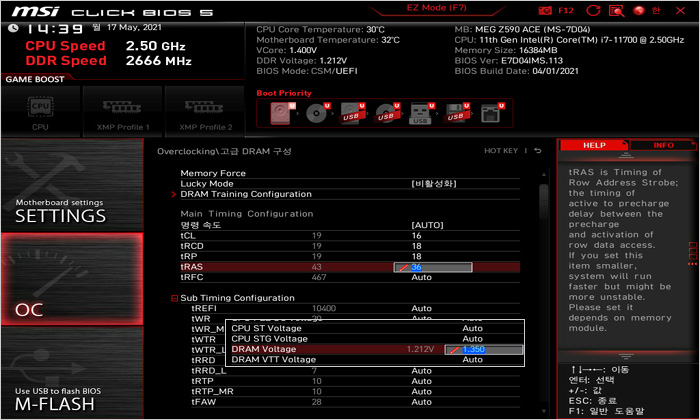
Task: Select the USB floppy boot device icon
Action: pyautogui.click(x=457, y=113)
